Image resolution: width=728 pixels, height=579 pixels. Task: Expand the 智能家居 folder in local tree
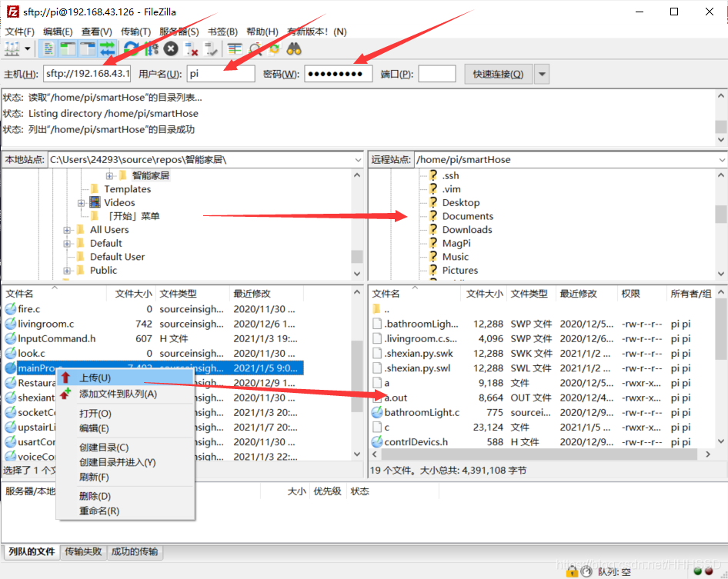(x=109, y=175)
